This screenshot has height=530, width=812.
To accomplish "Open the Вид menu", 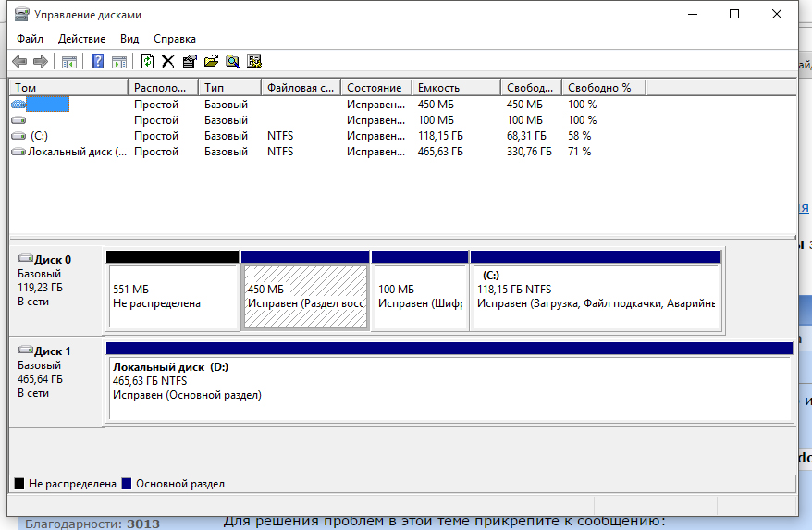I will [x=129, y=39].
